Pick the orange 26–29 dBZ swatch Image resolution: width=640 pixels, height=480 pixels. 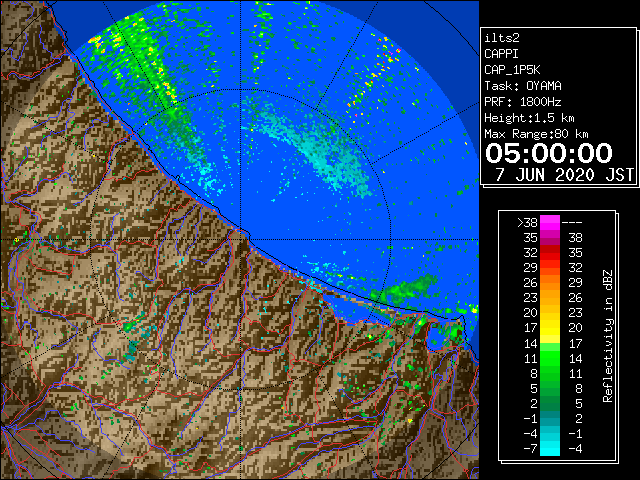click(550, 283)
